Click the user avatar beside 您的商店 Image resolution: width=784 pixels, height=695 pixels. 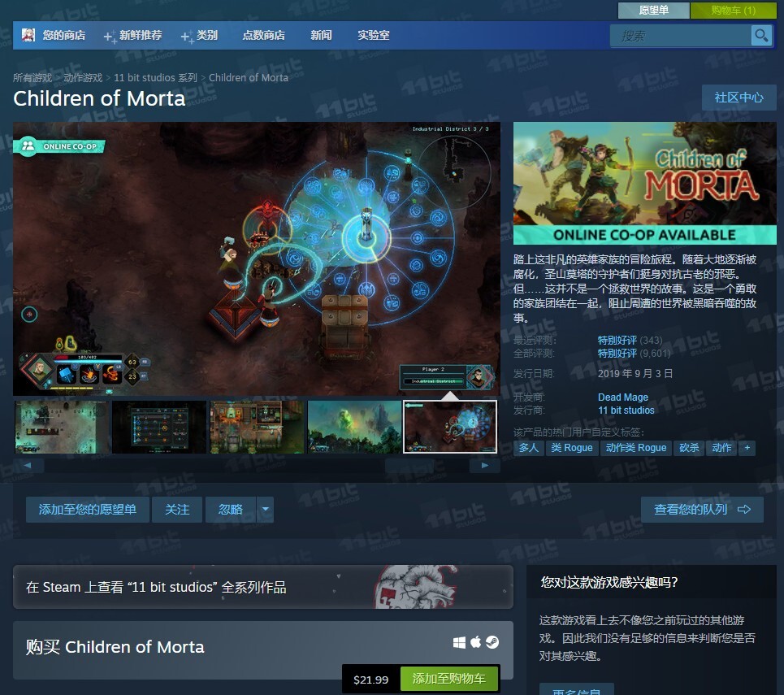tap(28, 35)
